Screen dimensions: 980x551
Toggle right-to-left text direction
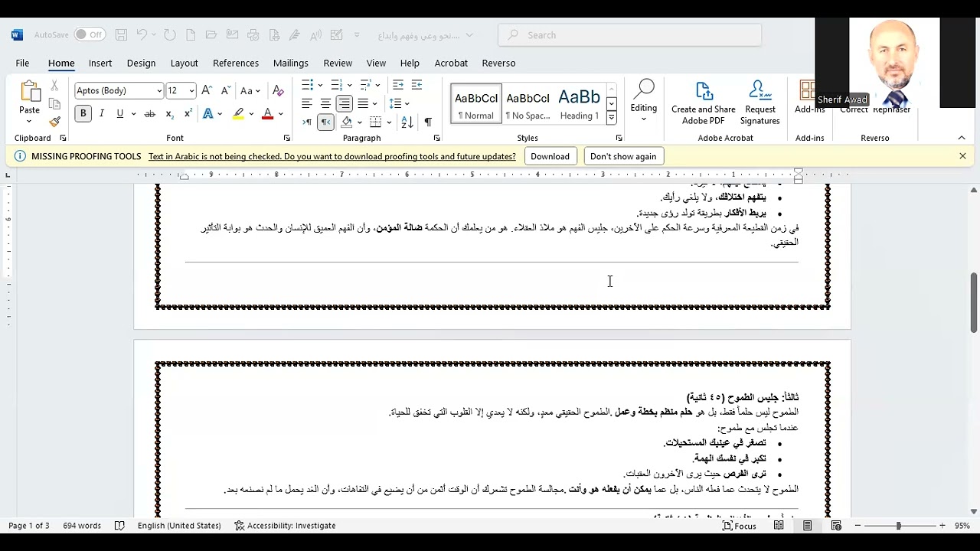325,122
